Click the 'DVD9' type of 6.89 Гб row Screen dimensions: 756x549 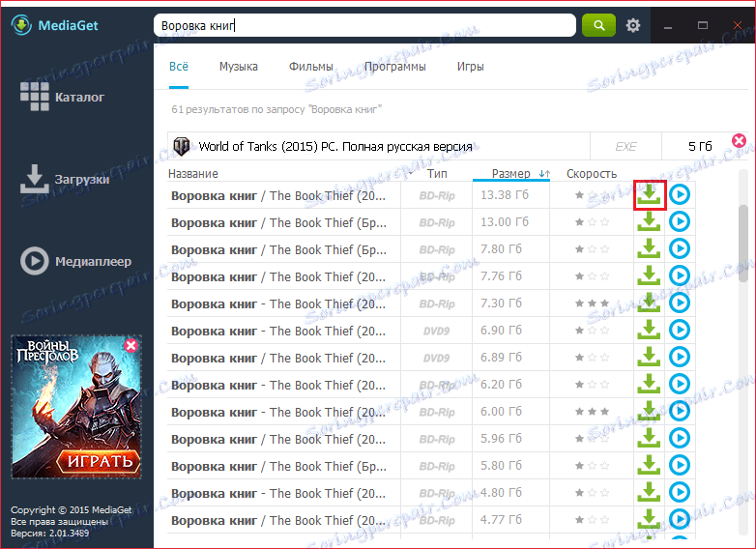436,359
